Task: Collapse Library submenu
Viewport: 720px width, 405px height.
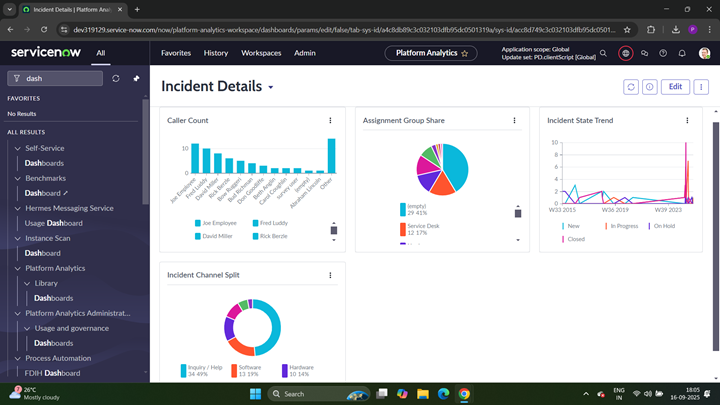Action: (x=27, y=283)
